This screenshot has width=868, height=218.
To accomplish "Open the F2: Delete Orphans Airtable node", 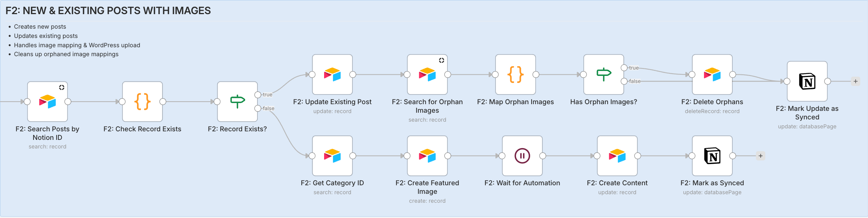I will coord(712,74).
